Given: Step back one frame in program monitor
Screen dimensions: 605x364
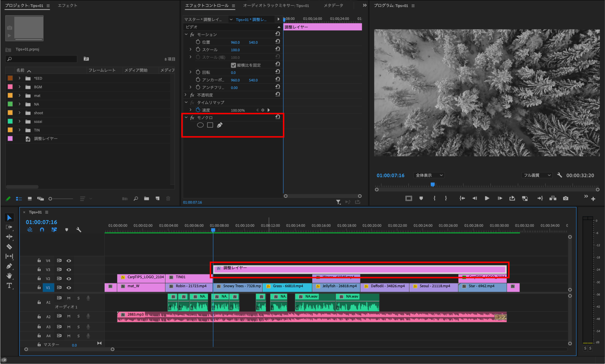Looking at the screenshot, I should (x=475, y=198).
